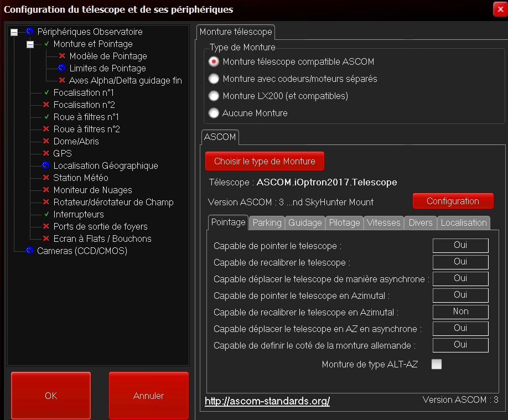The image size is (508, 420).
Task: Click the red X icon beside Dome/Abris
Action: (46, 141)
